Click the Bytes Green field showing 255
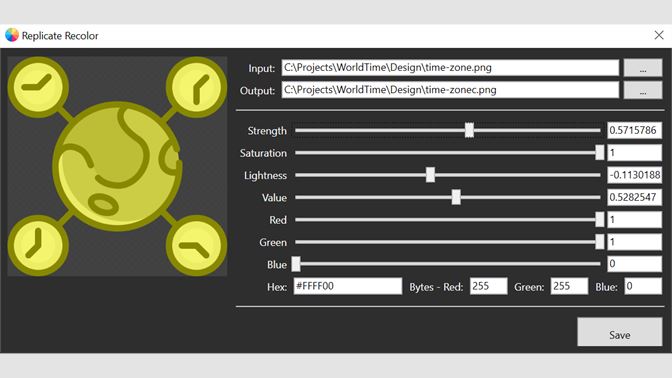672x378 pixels. pos(569,286)
